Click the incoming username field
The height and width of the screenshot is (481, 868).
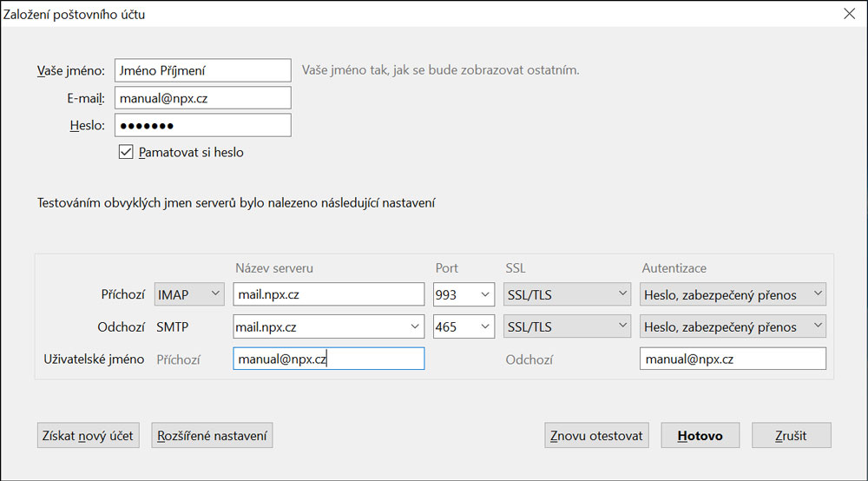(328, 359)
